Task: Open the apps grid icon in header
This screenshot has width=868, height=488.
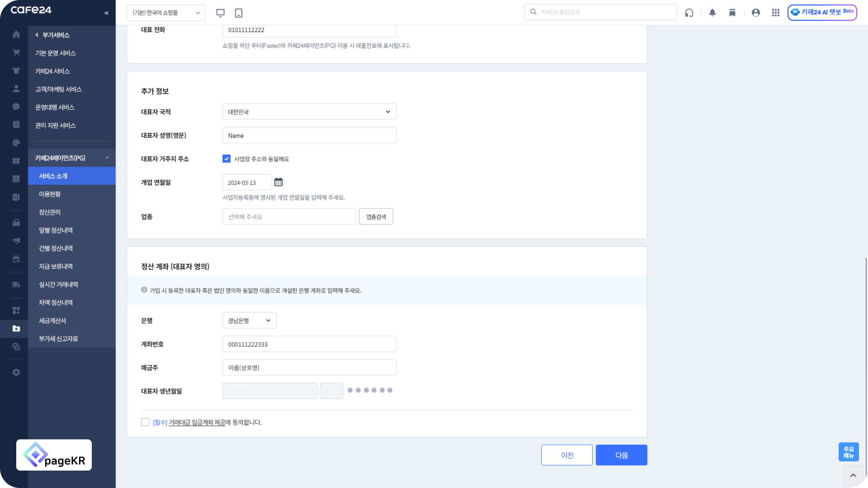Action: click(x=775, y=13)
